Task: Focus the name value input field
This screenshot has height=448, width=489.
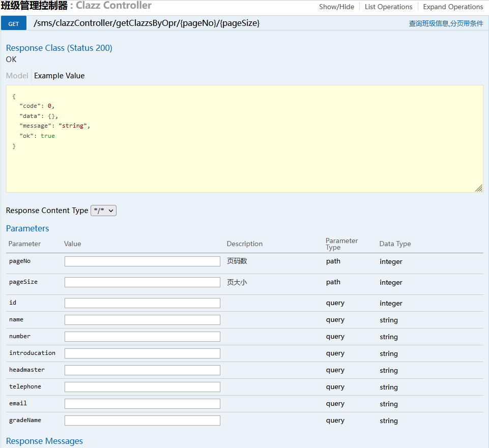Action: [x=142, y=320]
